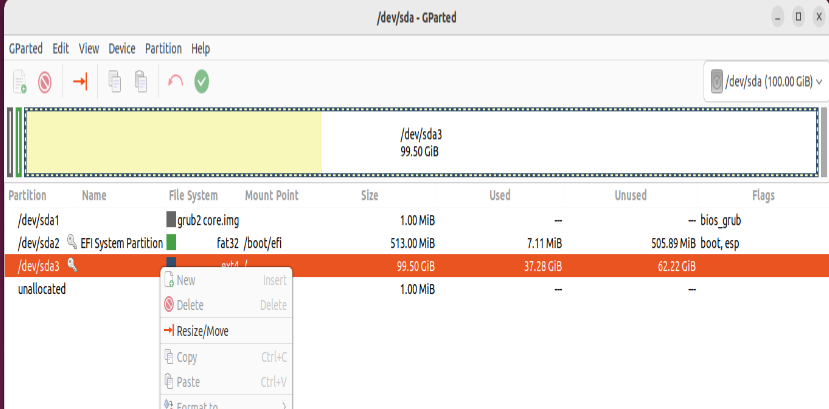Open the Edit menu

click(x=61, y=49)
